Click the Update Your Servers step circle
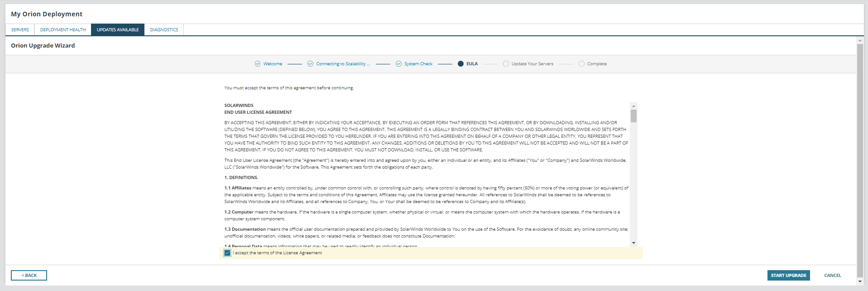Image resolution: width=868 pixels, height=291 pixels. coord(506,64)
